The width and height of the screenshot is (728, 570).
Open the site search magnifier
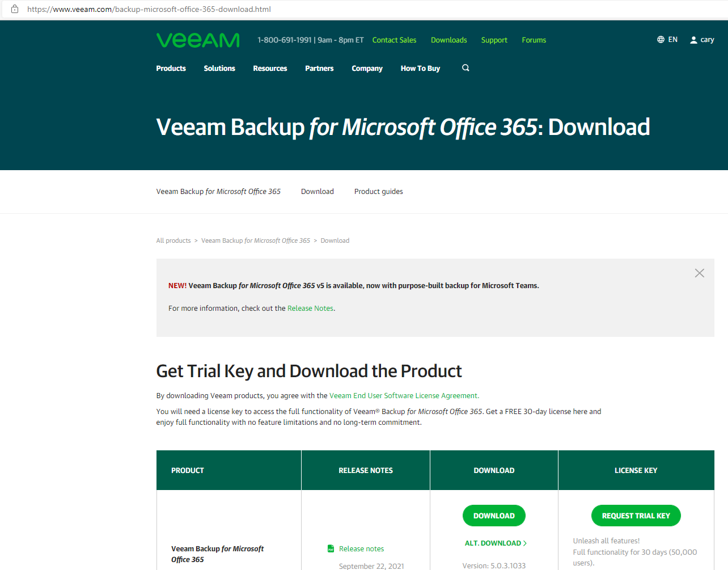click(x=465, y=68)
